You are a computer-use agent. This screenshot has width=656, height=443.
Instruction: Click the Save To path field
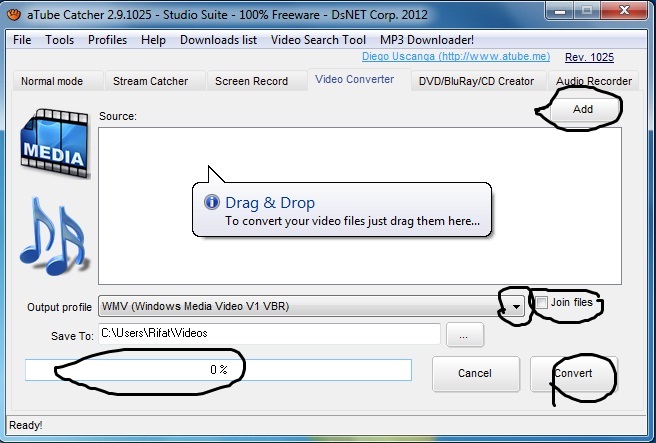269,333
